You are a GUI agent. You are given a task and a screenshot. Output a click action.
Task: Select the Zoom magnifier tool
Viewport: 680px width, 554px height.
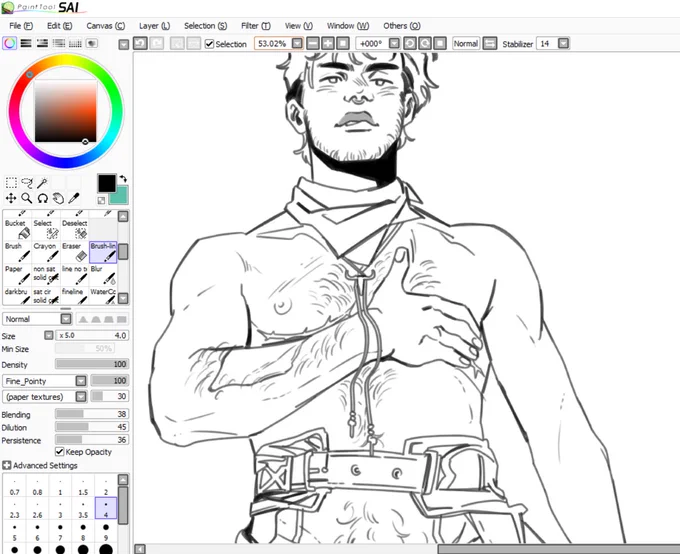tap(27, 198)
